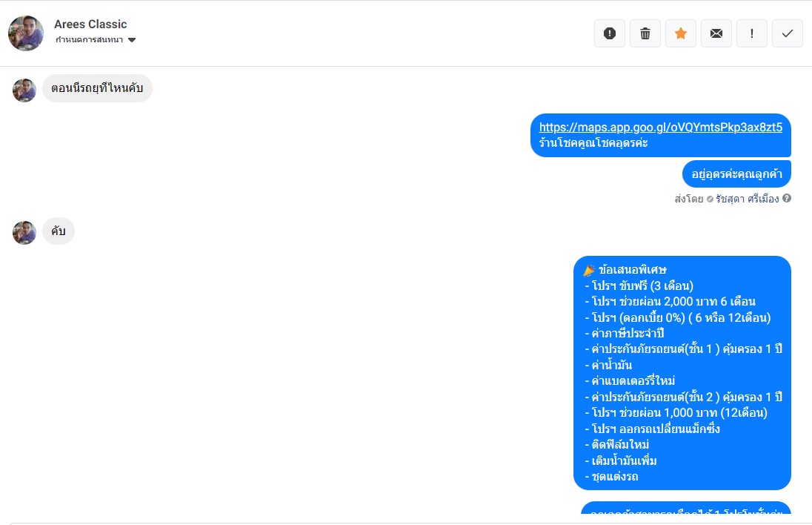Click the help icon beside sender name
This screenshot has width=812, height=525.
[x=787, y=199]
